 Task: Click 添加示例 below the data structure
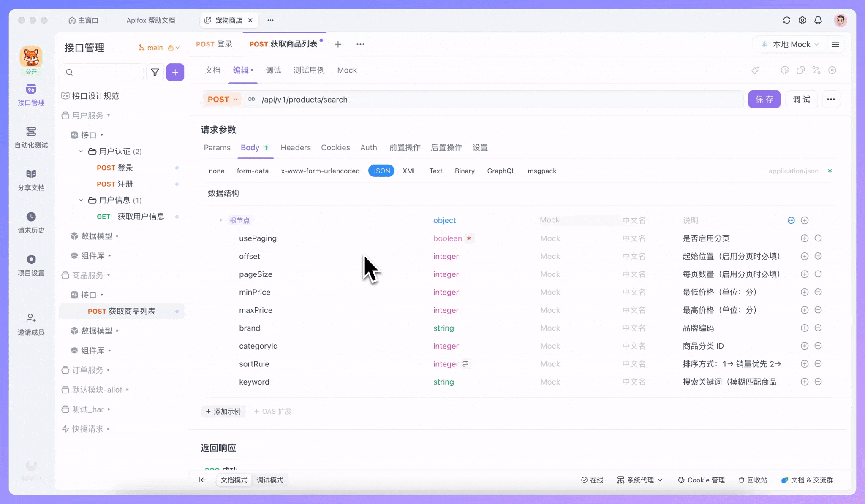tap(223, 411)
